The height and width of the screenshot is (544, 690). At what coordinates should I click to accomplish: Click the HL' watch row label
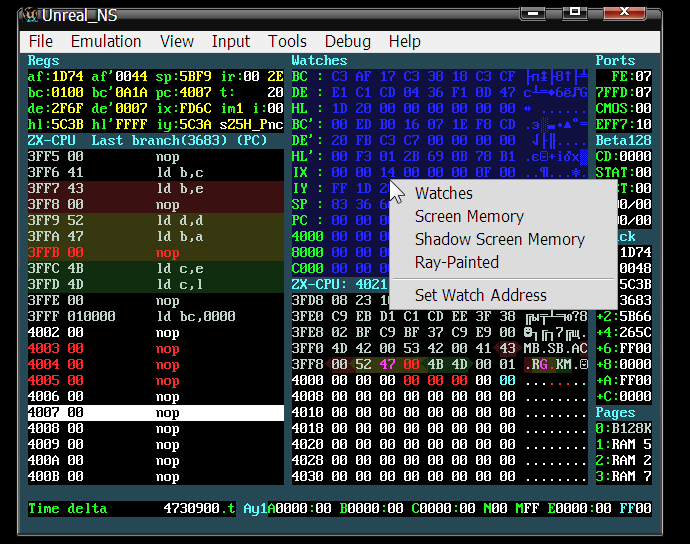tap(307, 157)
